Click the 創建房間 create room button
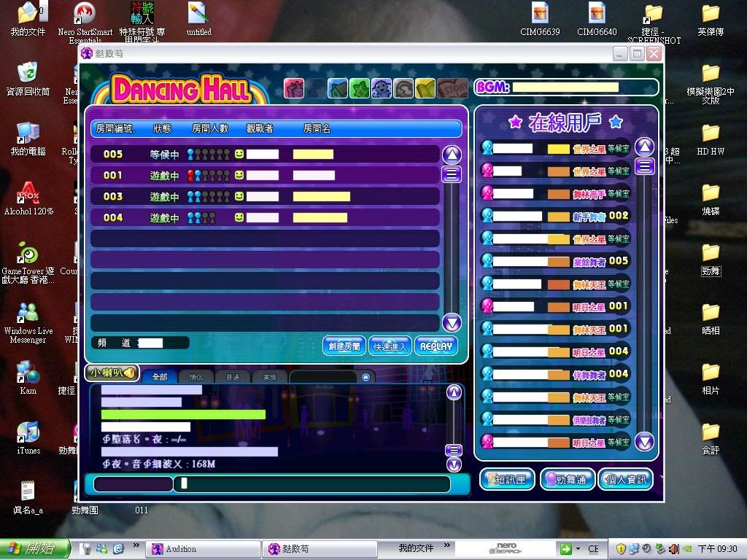The height and width of the screenshot is (560, 747). point(344,346)
